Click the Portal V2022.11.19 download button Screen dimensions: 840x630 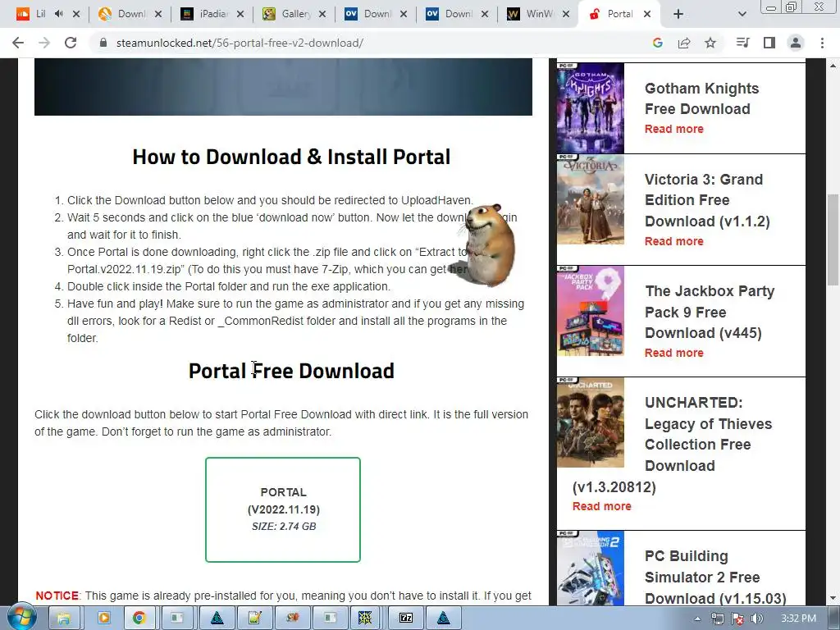coord(283,509)
